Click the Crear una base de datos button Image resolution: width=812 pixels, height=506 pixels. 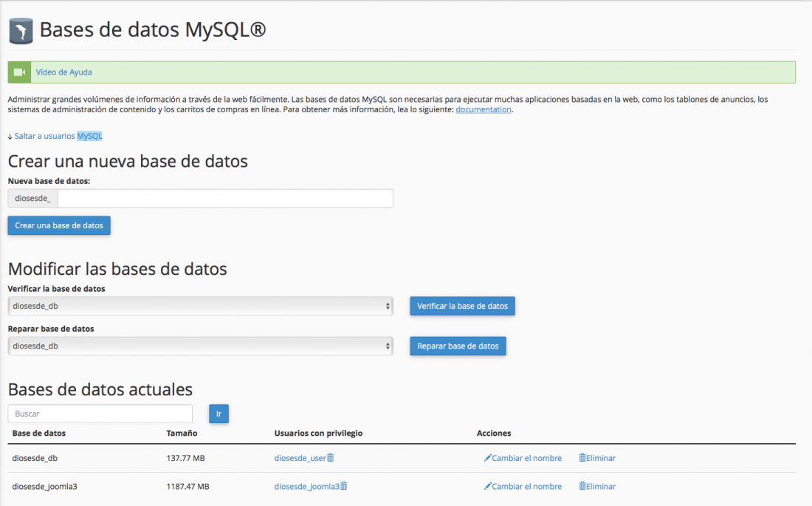[x=59, y=225]
